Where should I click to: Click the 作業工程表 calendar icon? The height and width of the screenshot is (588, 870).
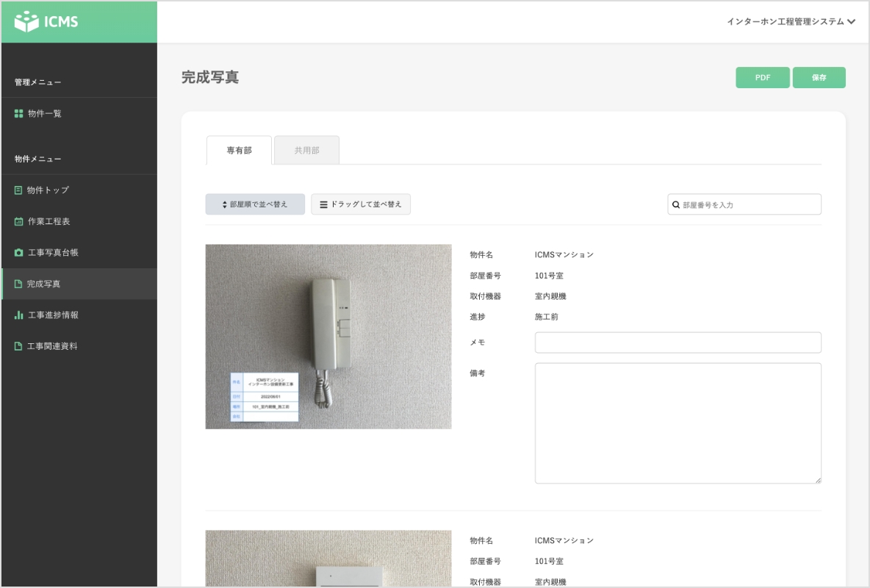19,222
